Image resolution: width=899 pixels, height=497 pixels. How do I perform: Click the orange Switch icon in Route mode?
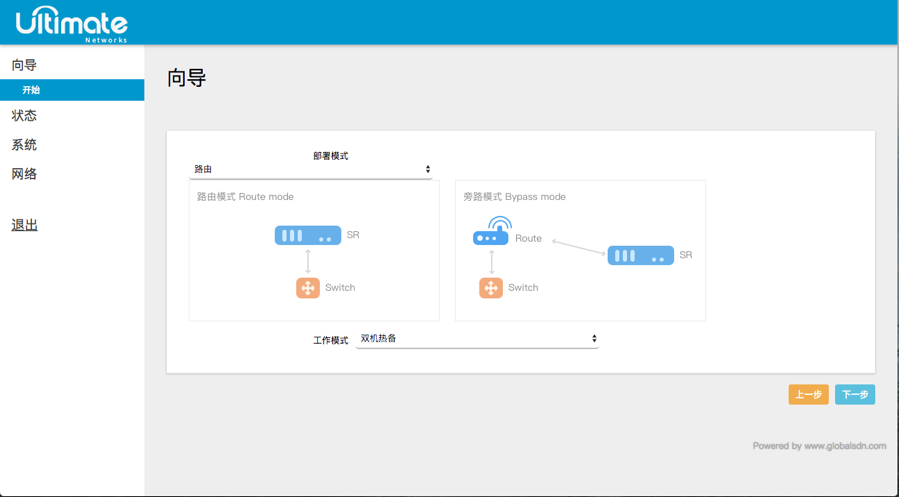308,287
